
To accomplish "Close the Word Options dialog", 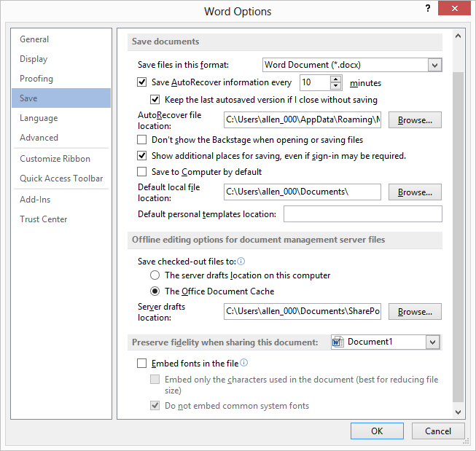I will tap(454, 8).
